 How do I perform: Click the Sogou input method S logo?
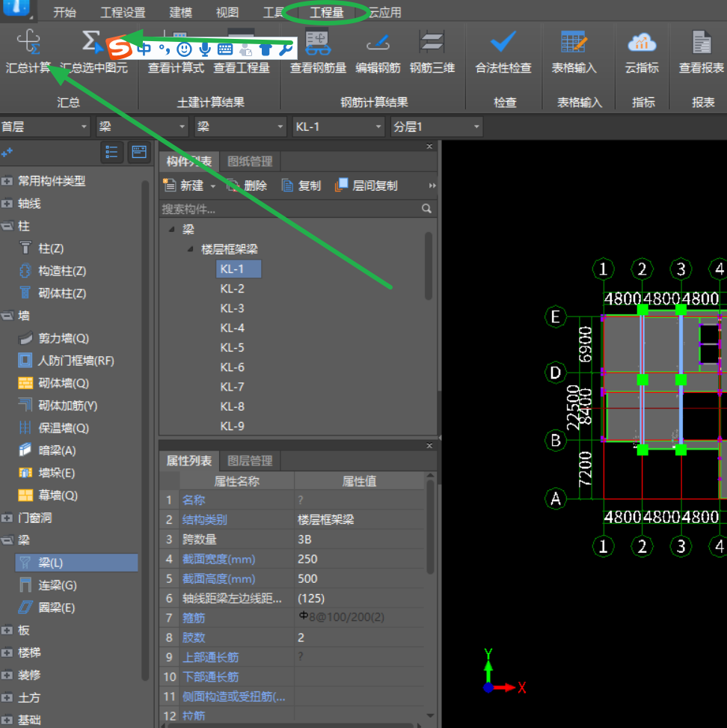[120, 49]
